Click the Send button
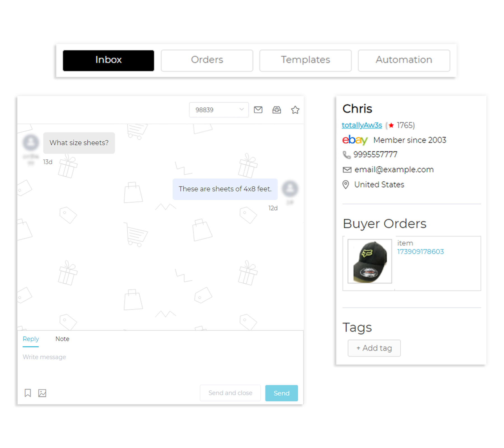 pyautogui.click(x=281, y=393)
